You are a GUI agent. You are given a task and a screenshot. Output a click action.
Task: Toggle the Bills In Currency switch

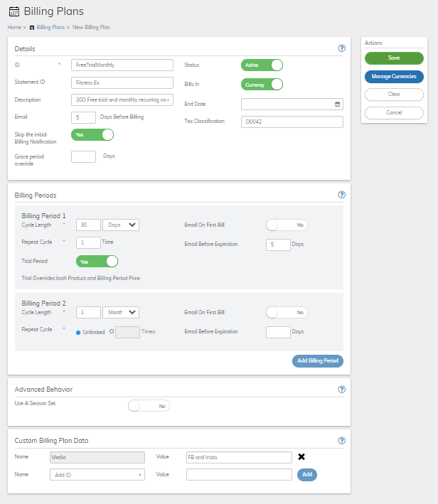click(262, 85)
